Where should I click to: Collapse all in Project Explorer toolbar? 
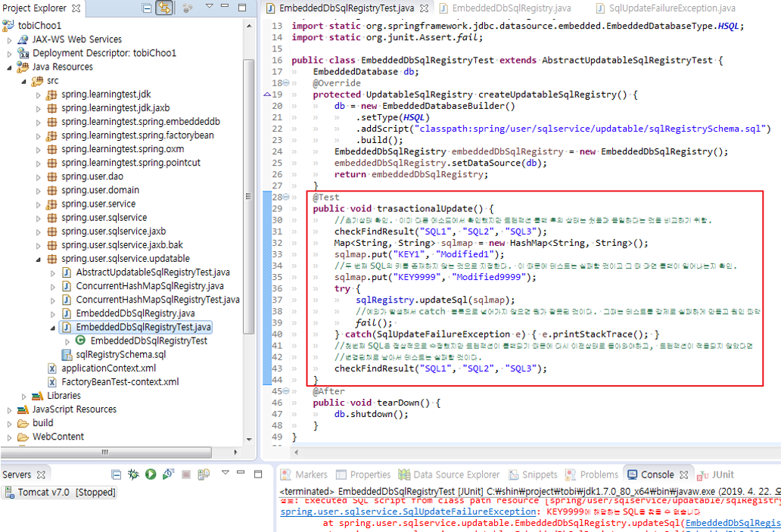pyautogui.click(x=147, y=8)
